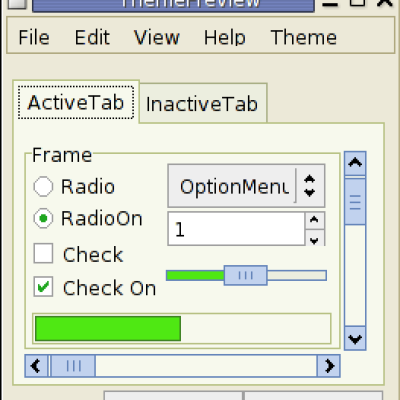Decrease the spin box value with the down arrow
The height and width of the screenshot is (400, 400).
[314, 238]
